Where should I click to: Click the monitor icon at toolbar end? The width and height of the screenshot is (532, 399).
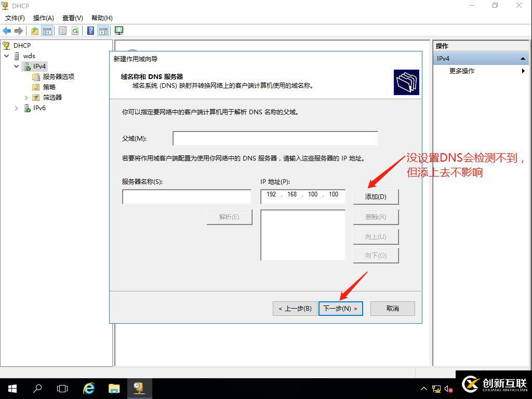click(118, 30)
